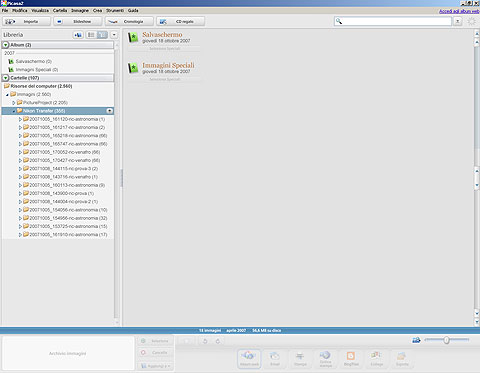
Task: Collapse the Album section
Action: tap(6, 45)
